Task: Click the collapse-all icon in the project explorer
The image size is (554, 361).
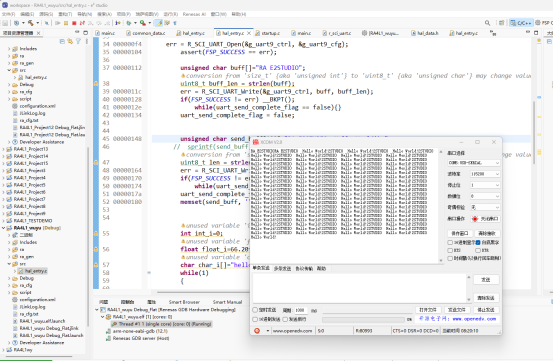Action: click(62, 41)
